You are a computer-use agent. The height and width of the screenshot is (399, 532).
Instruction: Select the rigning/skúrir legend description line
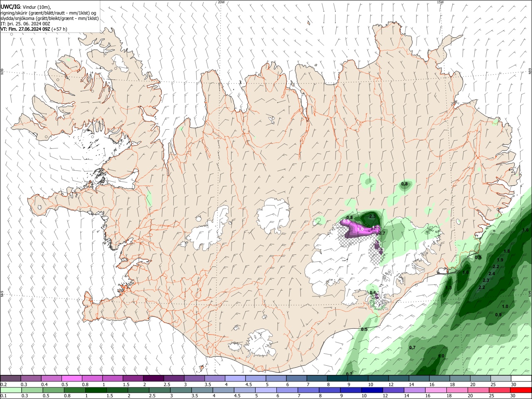(x=48, y=13)
